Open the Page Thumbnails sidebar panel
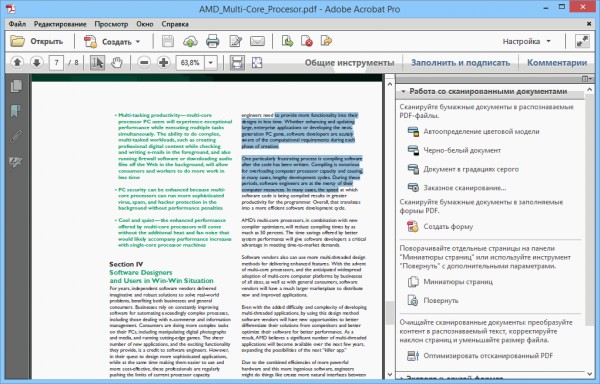Image resolution: width=600 pixels, height=384 pixels. [16, 86]
